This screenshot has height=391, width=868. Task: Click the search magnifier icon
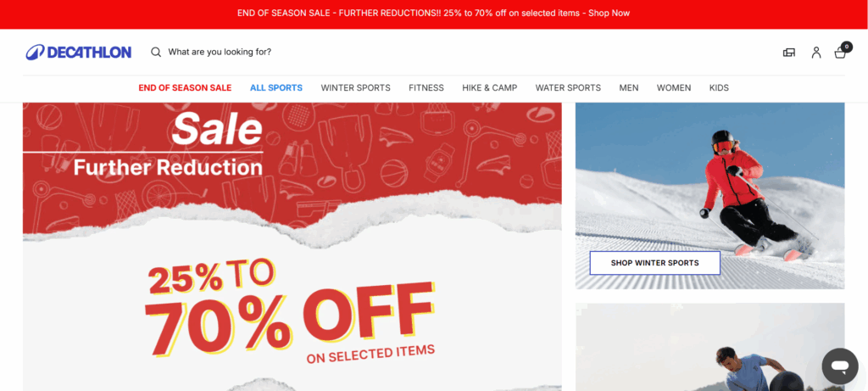tap(156, 52)
